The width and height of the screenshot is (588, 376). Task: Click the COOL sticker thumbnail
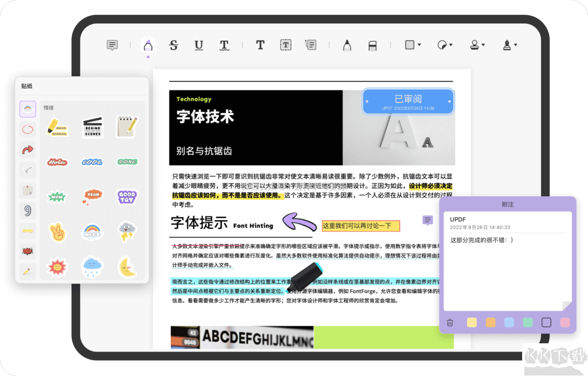pyautogui.click(x=92, y=162)
